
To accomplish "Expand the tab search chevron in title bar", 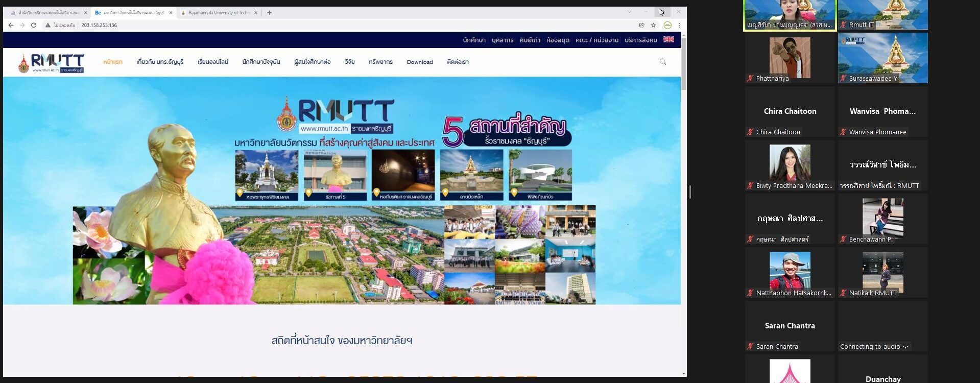I will coord(629,12).
